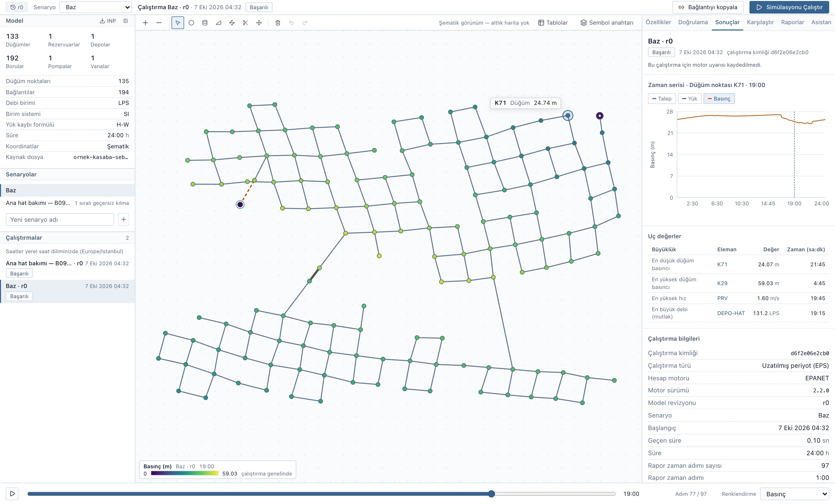
Task: Toggle the Yük series chip
Action: pyautogui.click(x=690, y=99)
